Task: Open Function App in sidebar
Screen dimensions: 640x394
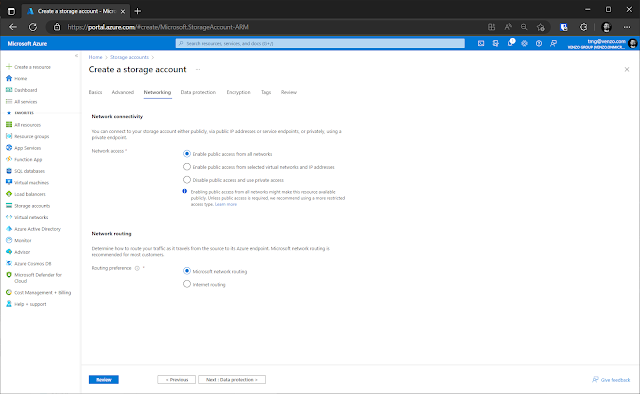Action: [28, 160]
